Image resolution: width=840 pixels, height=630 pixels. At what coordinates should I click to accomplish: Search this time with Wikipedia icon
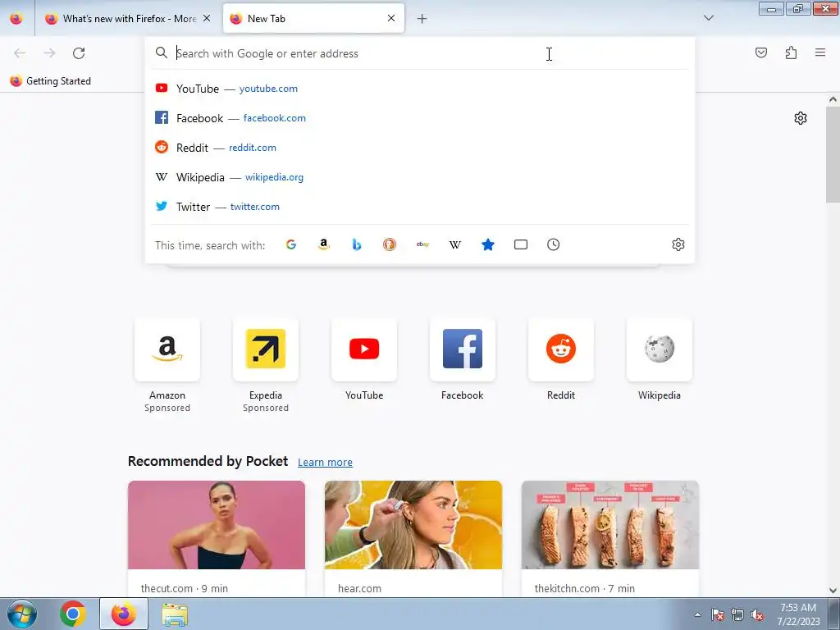pyautogui.click(x=454, y=244)
